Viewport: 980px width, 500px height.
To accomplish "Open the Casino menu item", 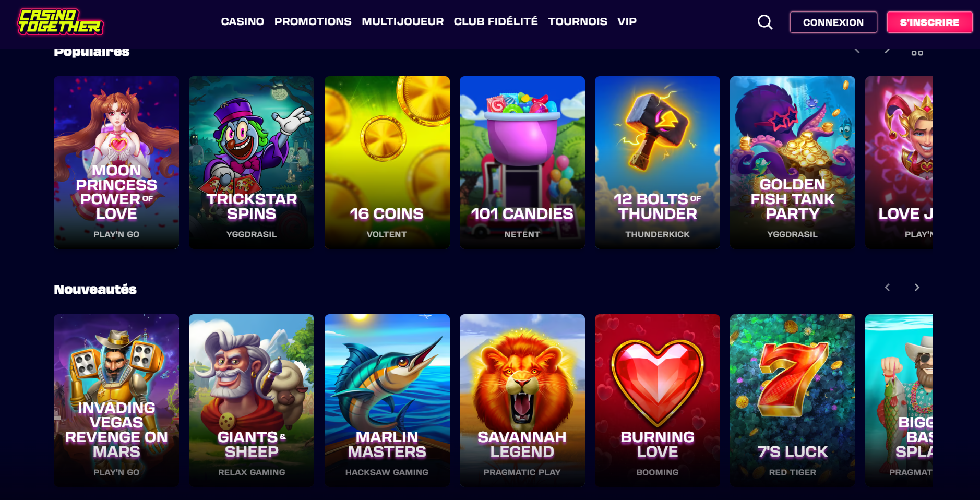I will pos(243,21).
